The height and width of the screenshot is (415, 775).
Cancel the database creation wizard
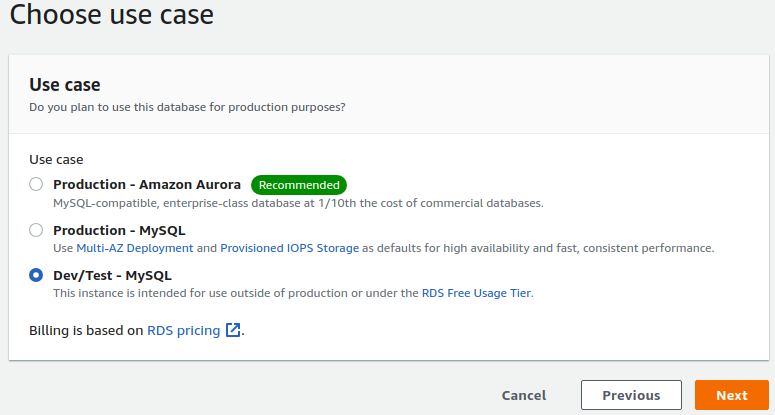click(x=524, y=395)
